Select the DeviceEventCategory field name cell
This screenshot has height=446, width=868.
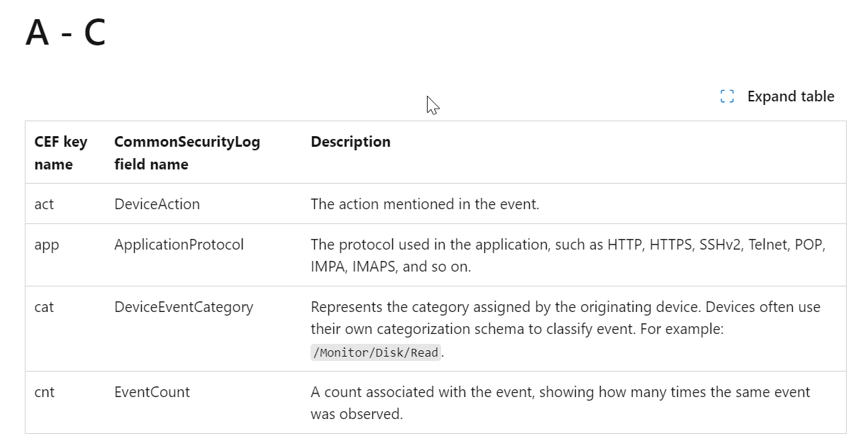[184, 307]
